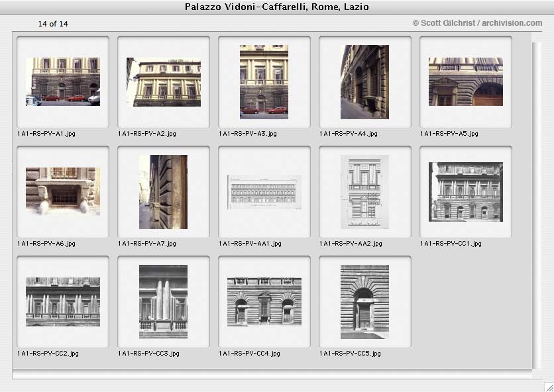
Task: Open section drawing 1A1-RS-PV-AA2.jpg
Action: pos(364,192)
